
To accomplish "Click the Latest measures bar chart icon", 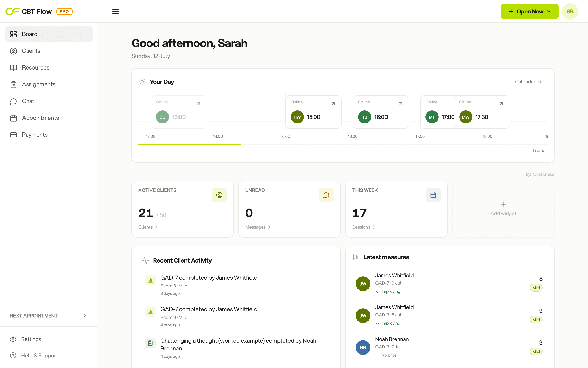I will point(356,257).
